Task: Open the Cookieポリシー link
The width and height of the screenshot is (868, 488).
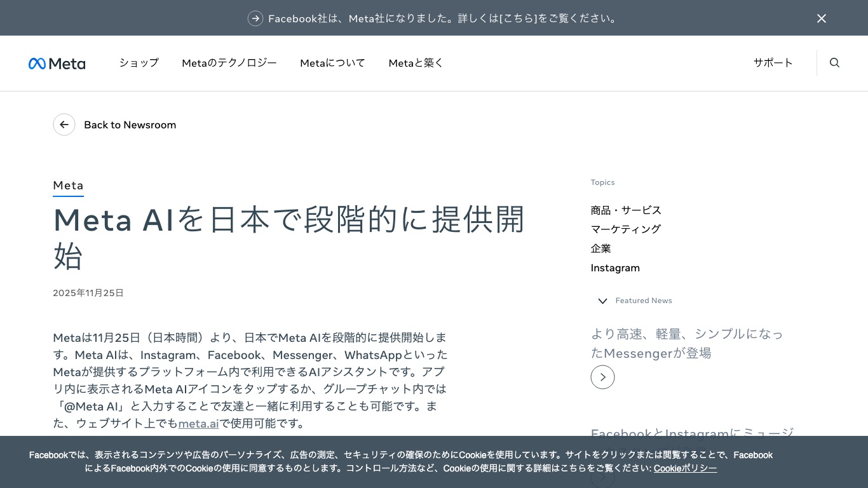Action: click(685, 468)
